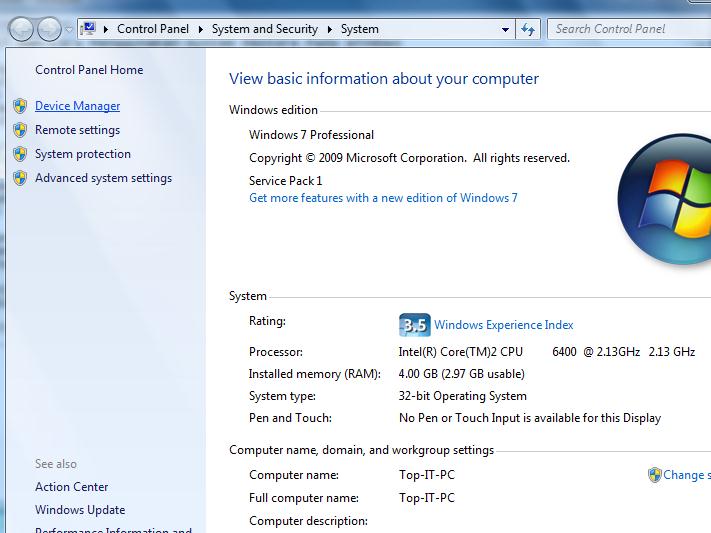This screenshot has width=711, height=533.
Task: Click the Forward navigation arrow button
Action: click(x=49, y=29)
